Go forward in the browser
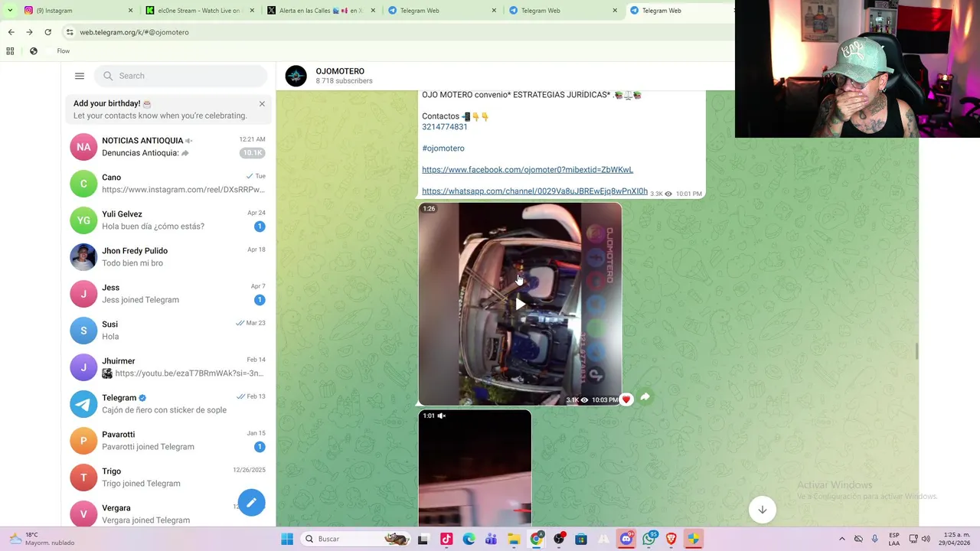Viewport: 980px width, 551px height. tap(29, 32)
